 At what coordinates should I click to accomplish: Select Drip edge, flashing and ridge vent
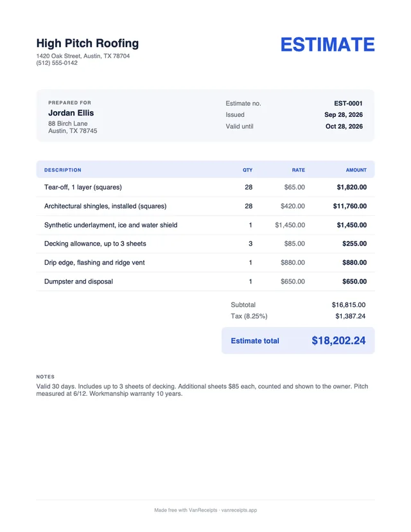point(94,263)
